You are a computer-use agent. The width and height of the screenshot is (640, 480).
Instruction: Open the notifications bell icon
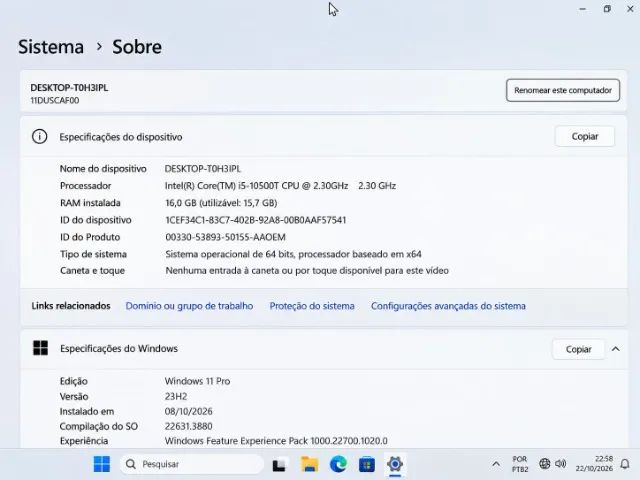click(x=625, y=464)
